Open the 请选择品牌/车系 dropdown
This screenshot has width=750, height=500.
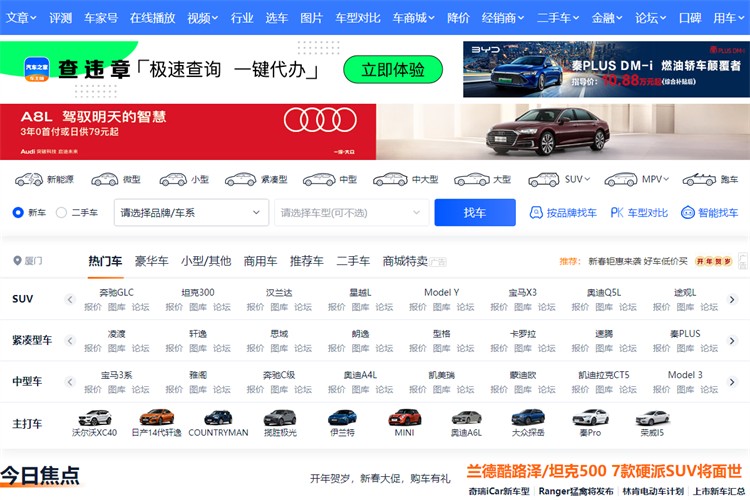click(x=191, y=212)
